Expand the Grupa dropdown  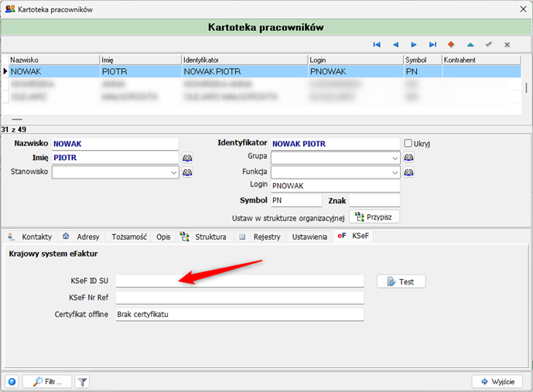coord(395,158)
